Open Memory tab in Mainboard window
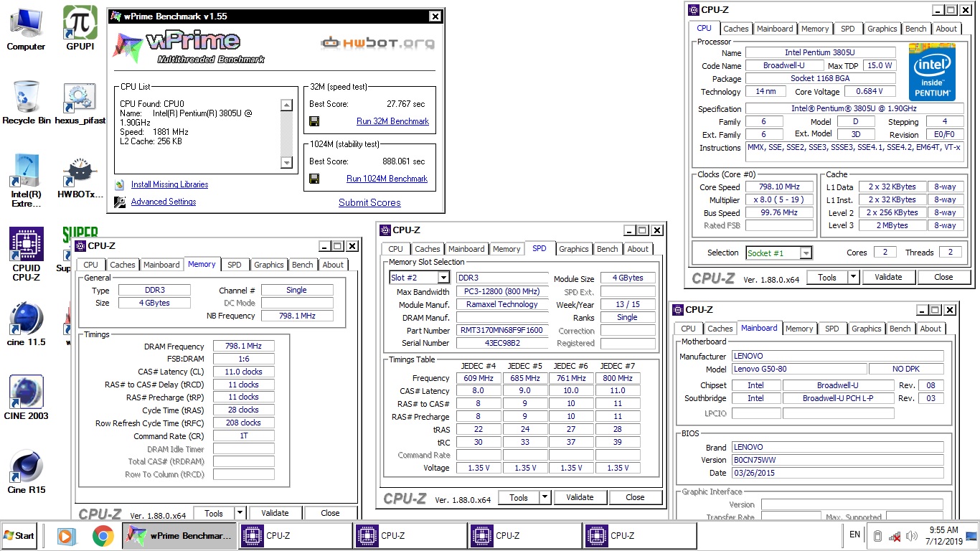This screenshot has height=551, width=980. click(x=799, y=329)
